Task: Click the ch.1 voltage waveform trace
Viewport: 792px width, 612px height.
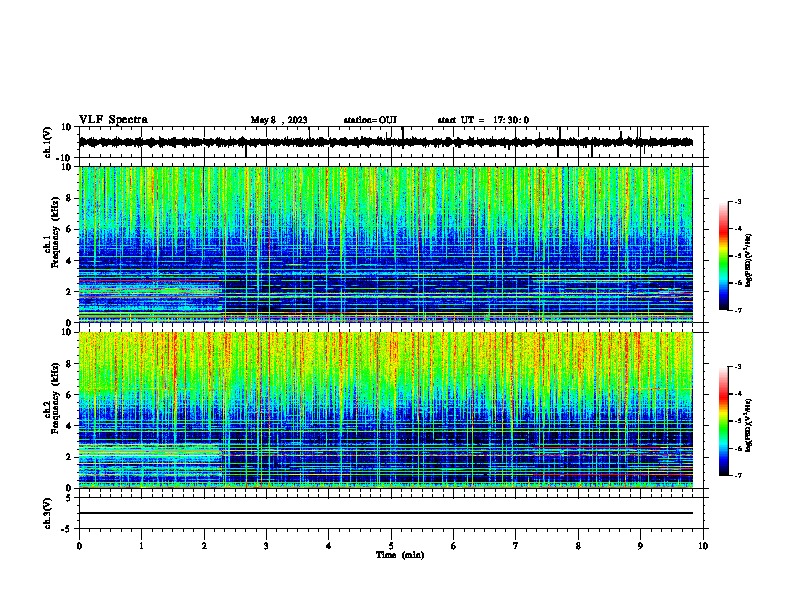Action: [x=385, y=142]
